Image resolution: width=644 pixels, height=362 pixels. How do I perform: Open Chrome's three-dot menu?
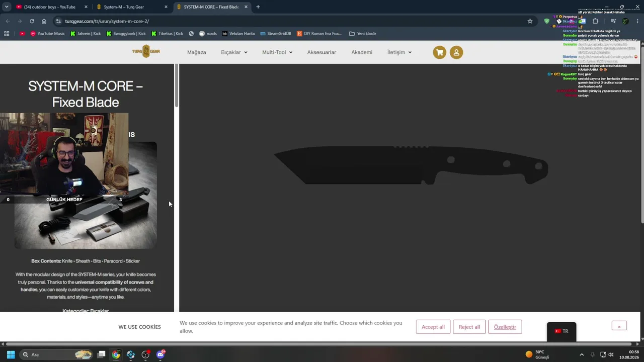click(638, 21)
